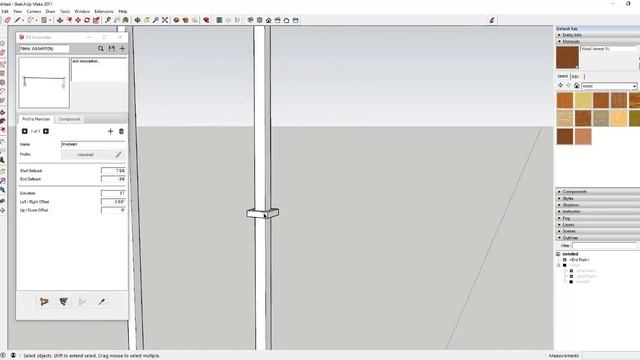Open the Draw menu
The image size is (640, 360).
pyautogui.click(x=50, y=11)
